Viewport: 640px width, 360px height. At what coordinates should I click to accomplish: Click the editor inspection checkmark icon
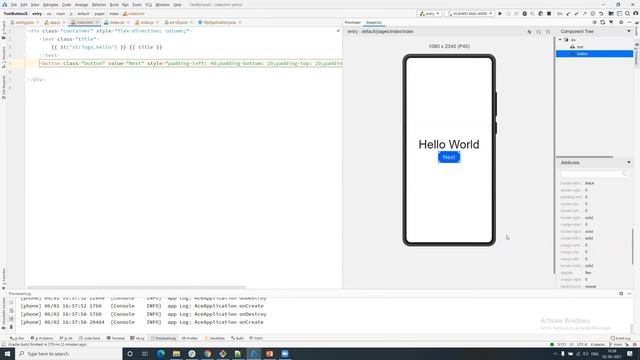point(338,31)
